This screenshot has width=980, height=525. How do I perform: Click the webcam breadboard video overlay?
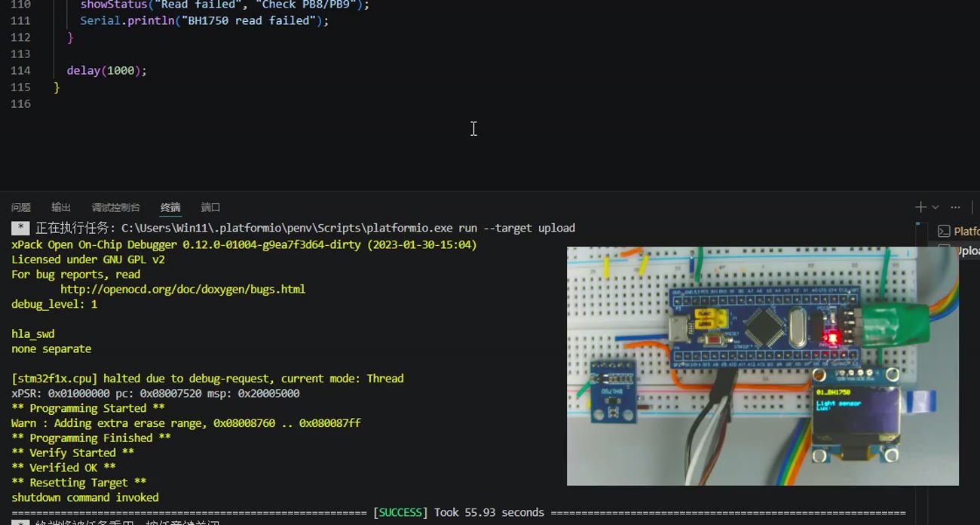point(763,366)
